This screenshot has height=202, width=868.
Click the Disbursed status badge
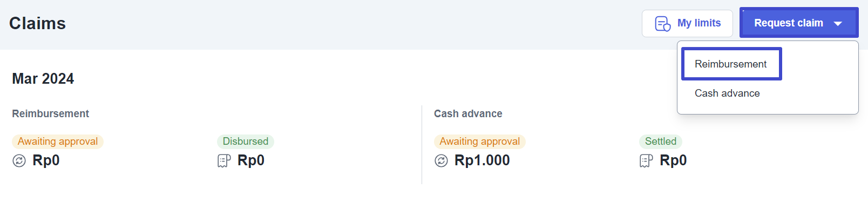pyautogui.click(x=246, y=142)
